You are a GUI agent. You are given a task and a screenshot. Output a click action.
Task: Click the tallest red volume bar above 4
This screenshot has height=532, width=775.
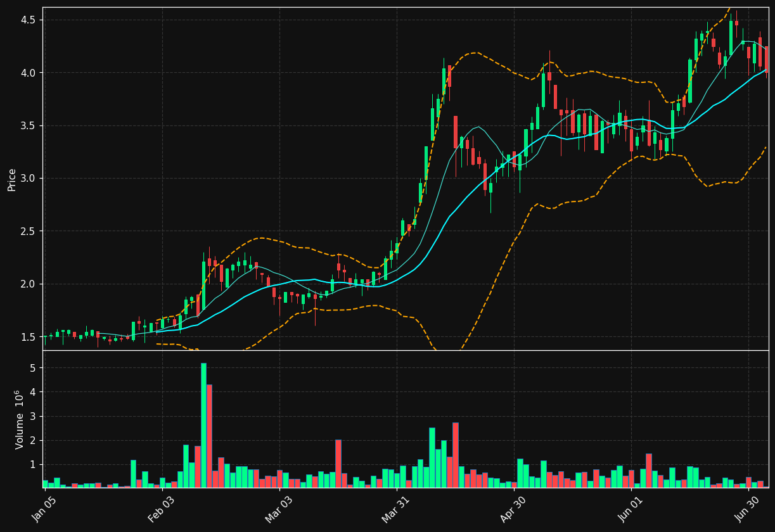[209, 436]
